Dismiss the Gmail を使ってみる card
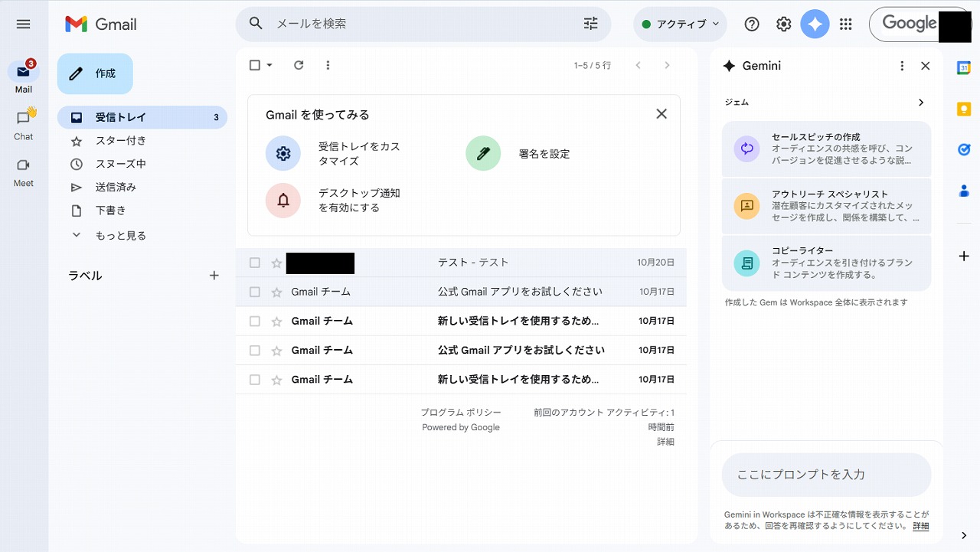The height and width of the screenshot is (552, 980). click(661, 114)
